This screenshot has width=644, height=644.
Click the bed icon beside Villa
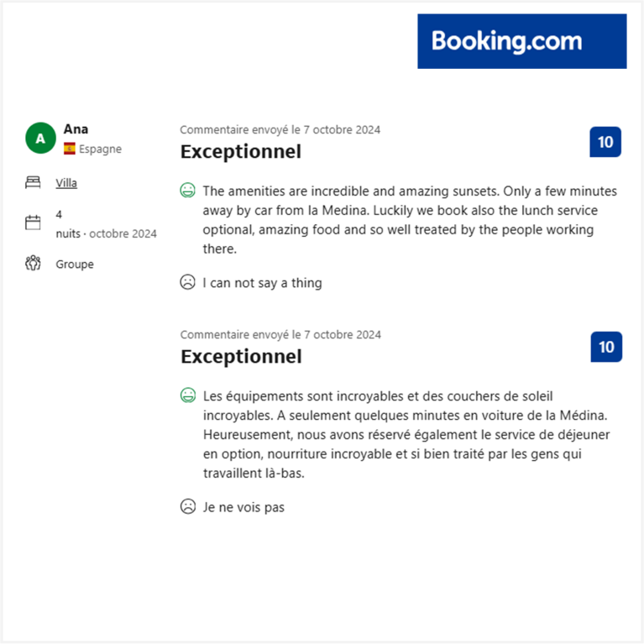33,182
